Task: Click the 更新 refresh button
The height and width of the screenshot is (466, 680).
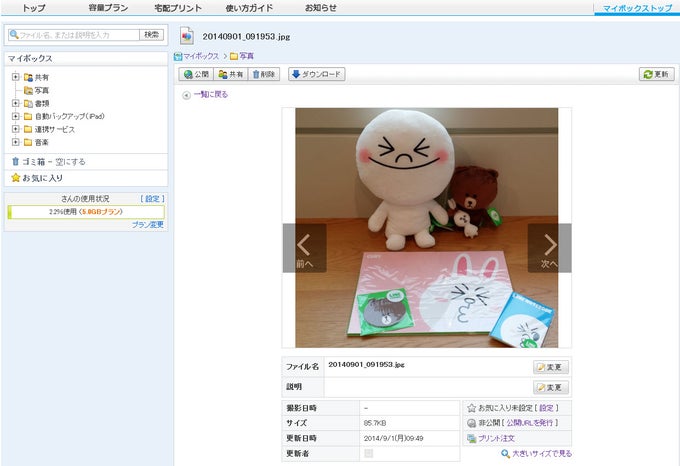Action: point(657,74)
